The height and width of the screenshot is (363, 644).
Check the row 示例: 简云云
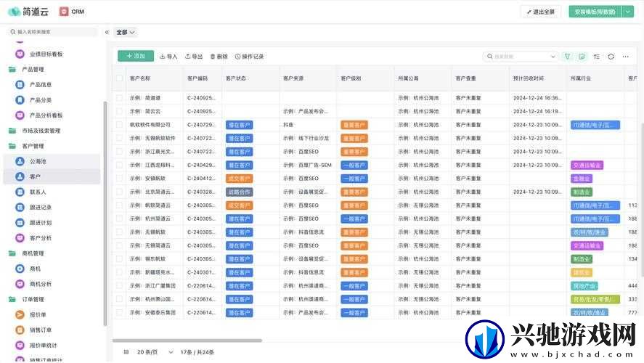(120, 111)
